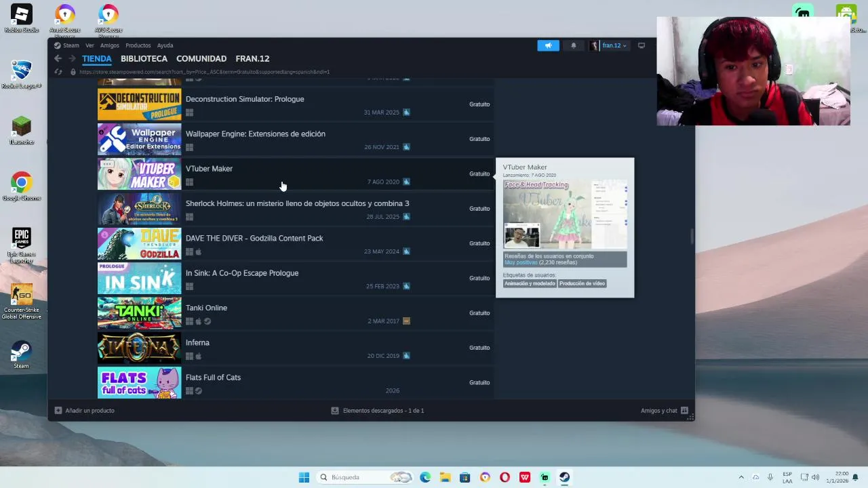Click the store URL address field
The height and width of the screenshot is (488, 868).
[204, 72]
